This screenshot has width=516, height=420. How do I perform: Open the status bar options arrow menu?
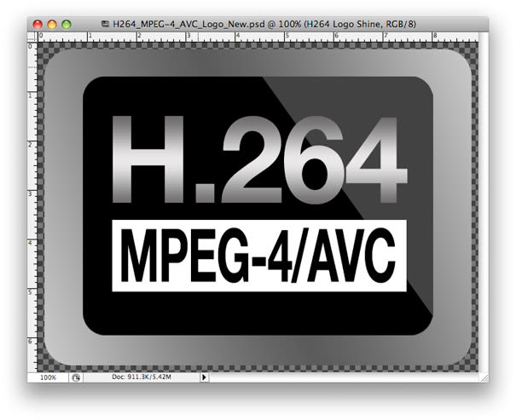tap(204, 377)
